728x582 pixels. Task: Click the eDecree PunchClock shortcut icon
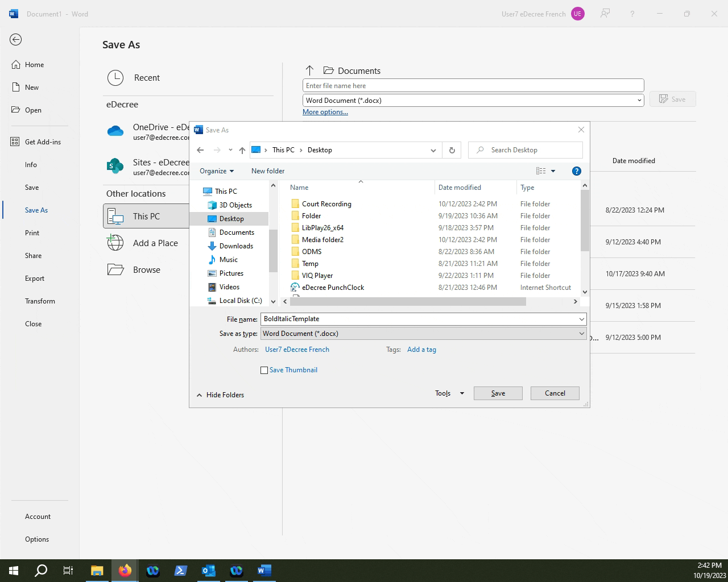pos(295,288)
